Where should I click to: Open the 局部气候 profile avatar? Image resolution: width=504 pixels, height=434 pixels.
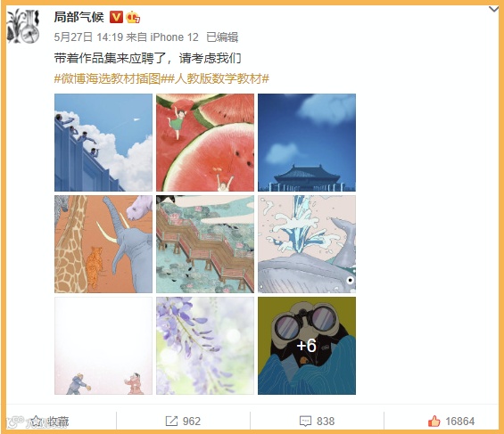coord(23,27)
